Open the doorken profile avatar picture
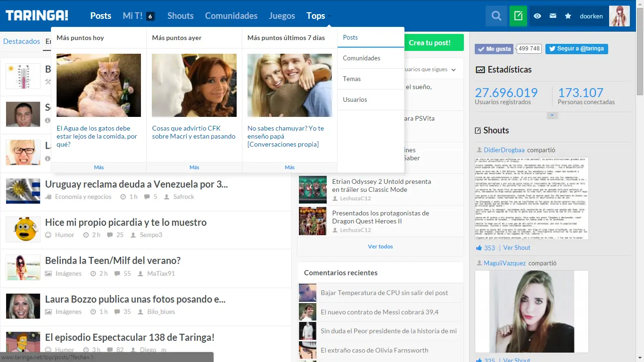The height and width of the screenshot is (362, 644). tap(619, 16)
